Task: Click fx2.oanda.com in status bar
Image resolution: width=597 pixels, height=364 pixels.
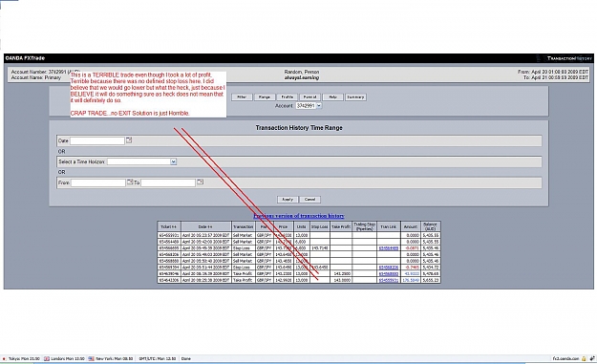Action: [565, 358]
